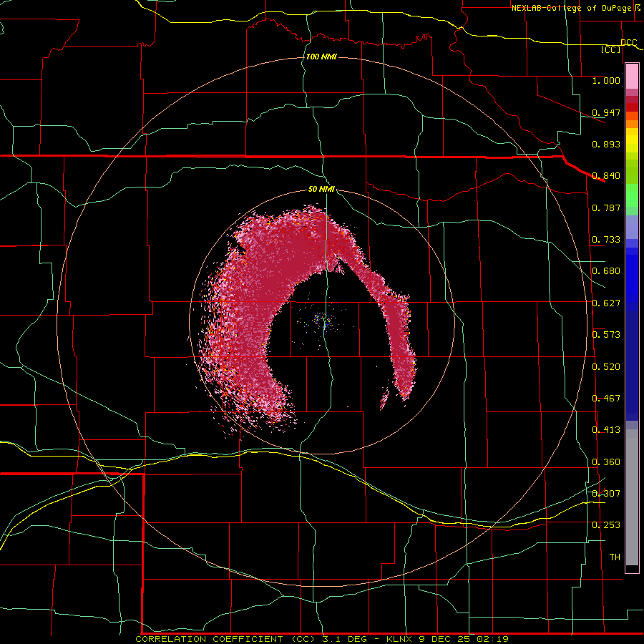Click the 0.947 scale value

click(x=606, y=112)
